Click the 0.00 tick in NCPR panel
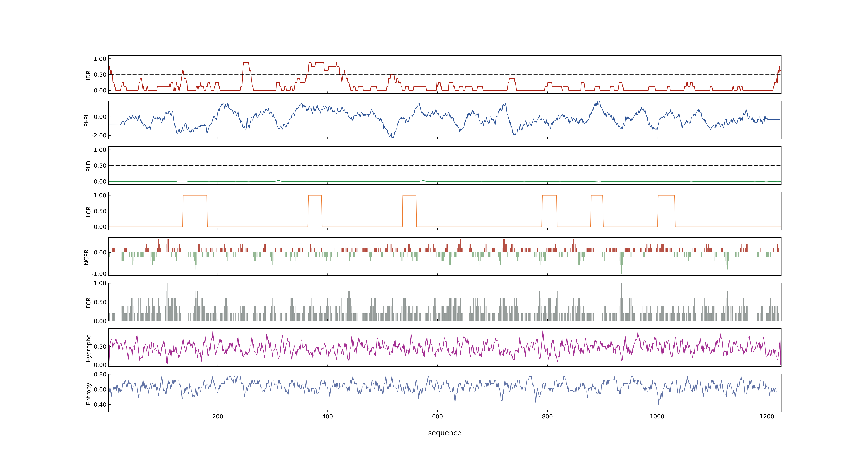The image size is (868, 463). (100, 252)
